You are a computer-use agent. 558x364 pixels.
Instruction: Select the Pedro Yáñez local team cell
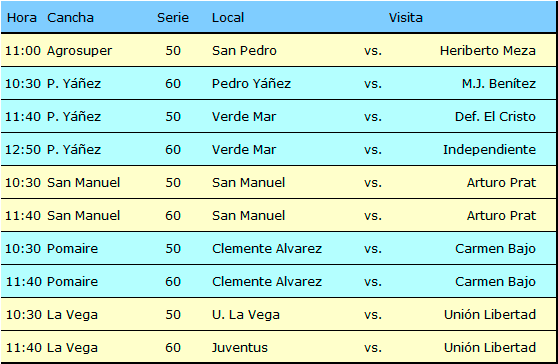pyautogui.click(x=251, y=84)
